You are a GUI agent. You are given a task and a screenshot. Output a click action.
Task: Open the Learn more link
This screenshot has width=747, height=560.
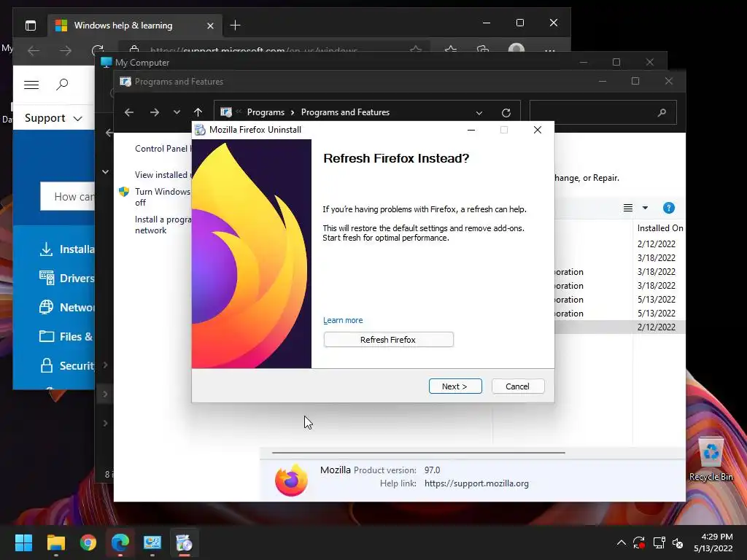tap(343, 320)
